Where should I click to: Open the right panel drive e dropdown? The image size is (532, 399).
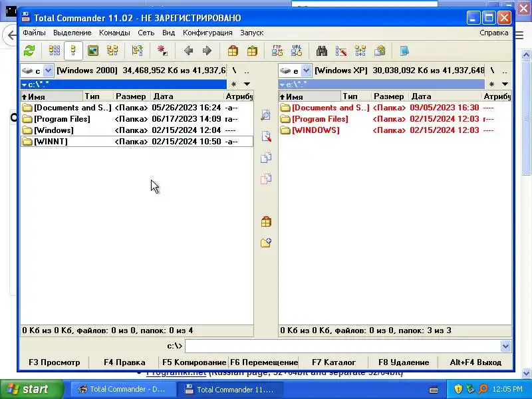pos(307,70)
